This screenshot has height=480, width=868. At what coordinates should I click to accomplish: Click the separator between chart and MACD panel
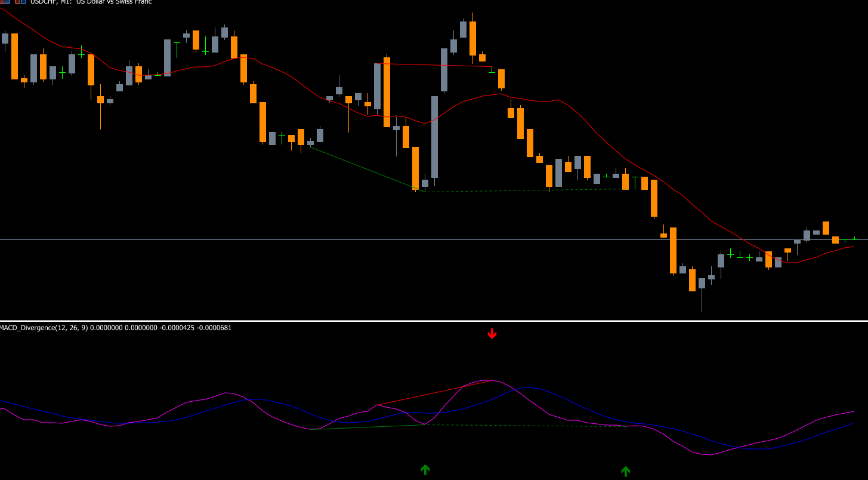[358, 321]
